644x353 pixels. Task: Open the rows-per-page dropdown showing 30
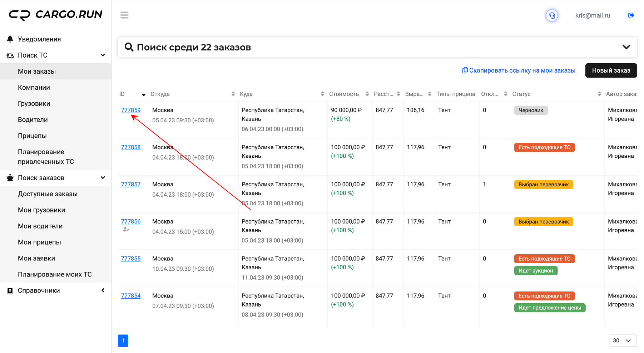coord(623,340)
